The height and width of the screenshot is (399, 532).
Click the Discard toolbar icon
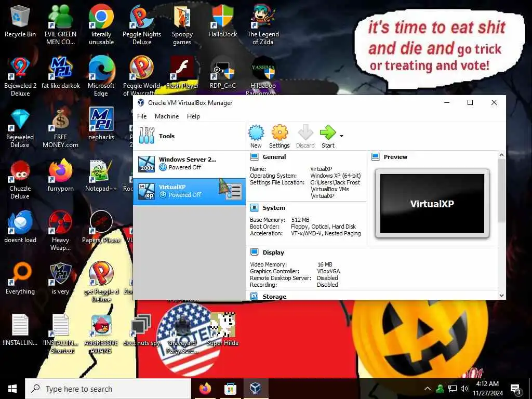305,137
